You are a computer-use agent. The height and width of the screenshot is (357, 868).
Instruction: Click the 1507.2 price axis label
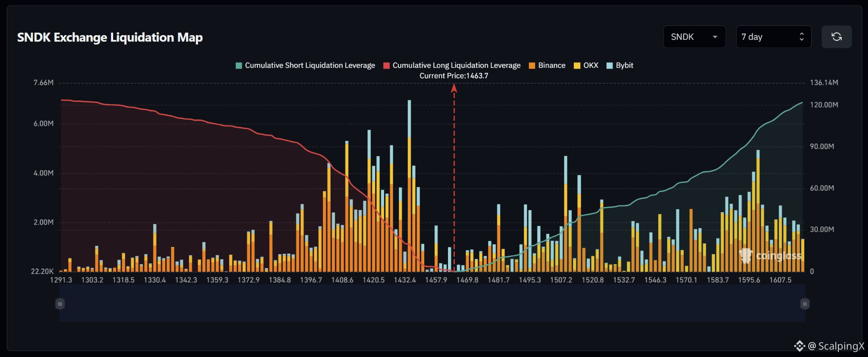pyautogui.click(x=561, y=280)
